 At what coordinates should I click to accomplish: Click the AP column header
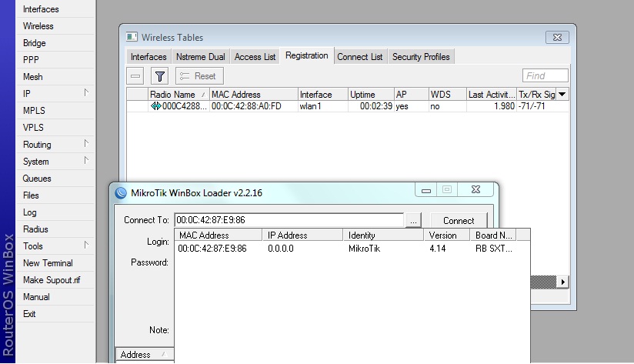click(411, 94)
